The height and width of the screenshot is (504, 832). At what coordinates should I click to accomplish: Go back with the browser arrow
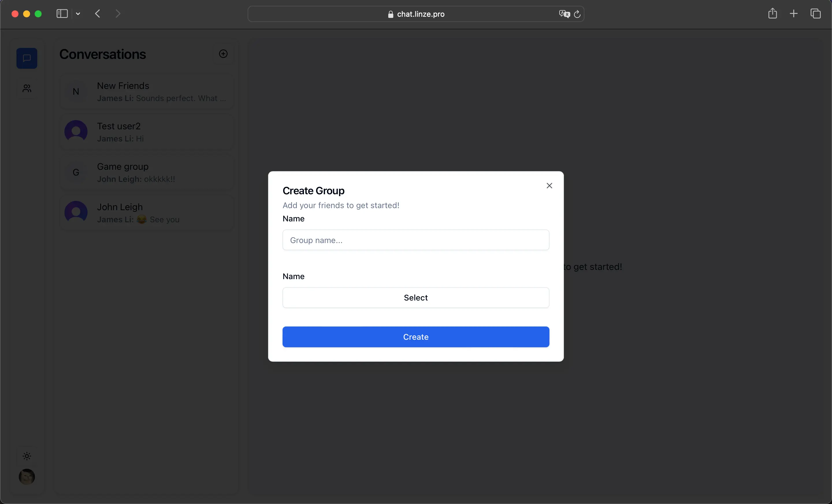click(98, 14)
